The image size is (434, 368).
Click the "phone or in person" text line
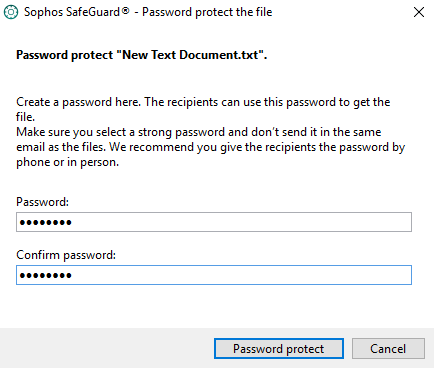(x=68, y=162)
